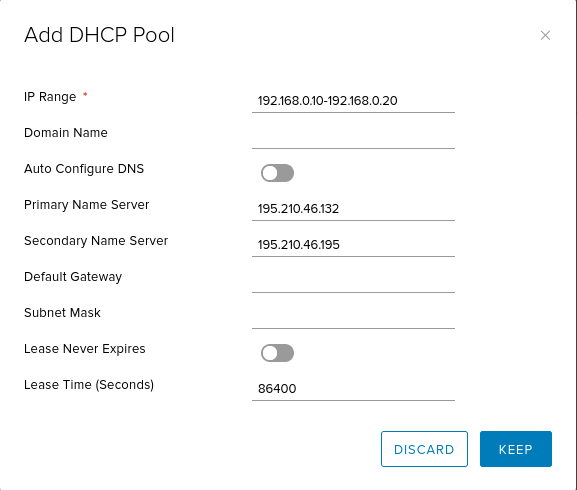
Task: Click into the Domain Name field
Action: click(x=353, y=137)
